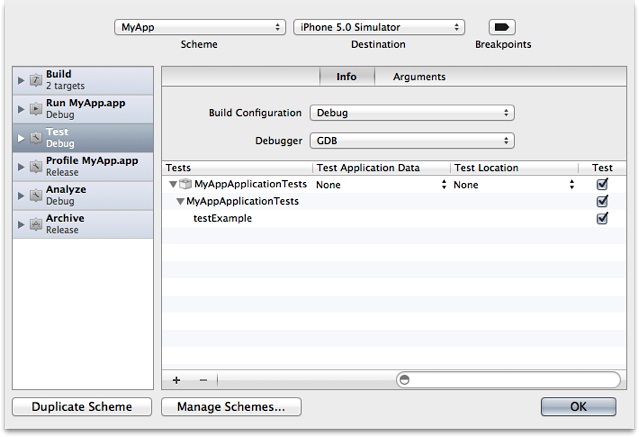Uncheck the MyAppApplicationTests bundle Test checkbox
639x437 pixels.
602,184
